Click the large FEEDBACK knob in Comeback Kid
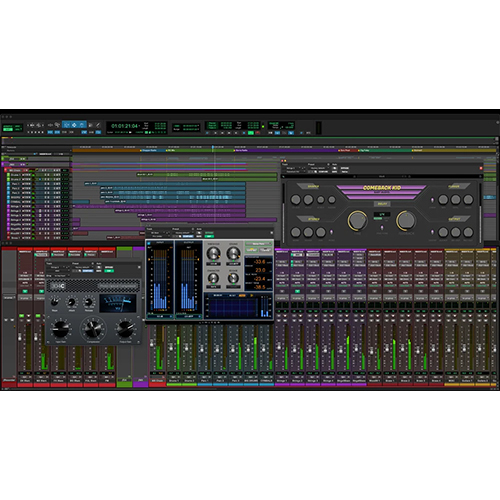500x500 pixels. click(x=406, y=220)
